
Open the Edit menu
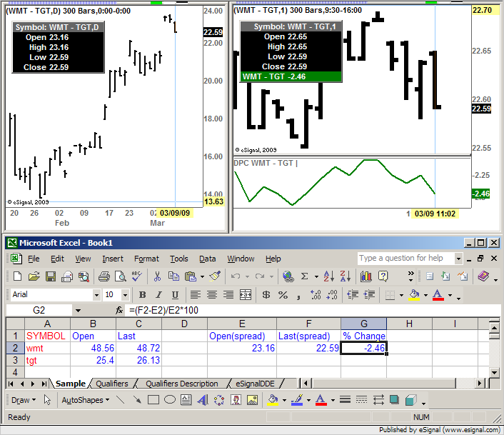pyautogui.click(x=57, y=259)
